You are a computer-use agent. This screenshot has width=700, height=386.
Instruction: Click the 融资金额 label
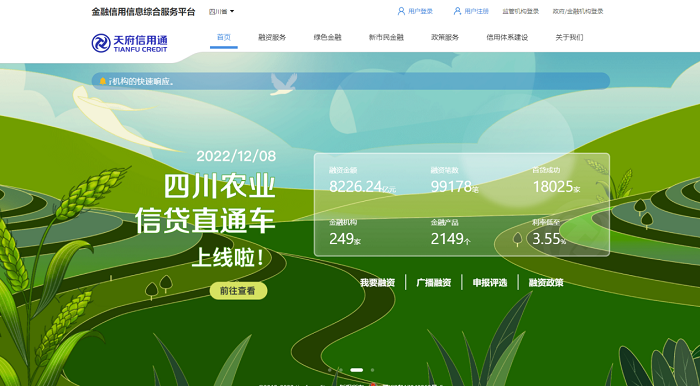pyautogui.click(x=343, y=170)
